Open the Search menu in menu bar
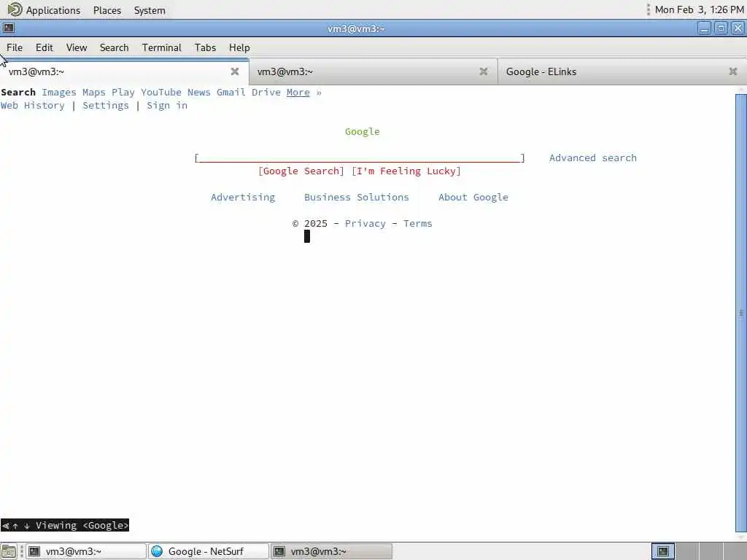 pos(114,47)
